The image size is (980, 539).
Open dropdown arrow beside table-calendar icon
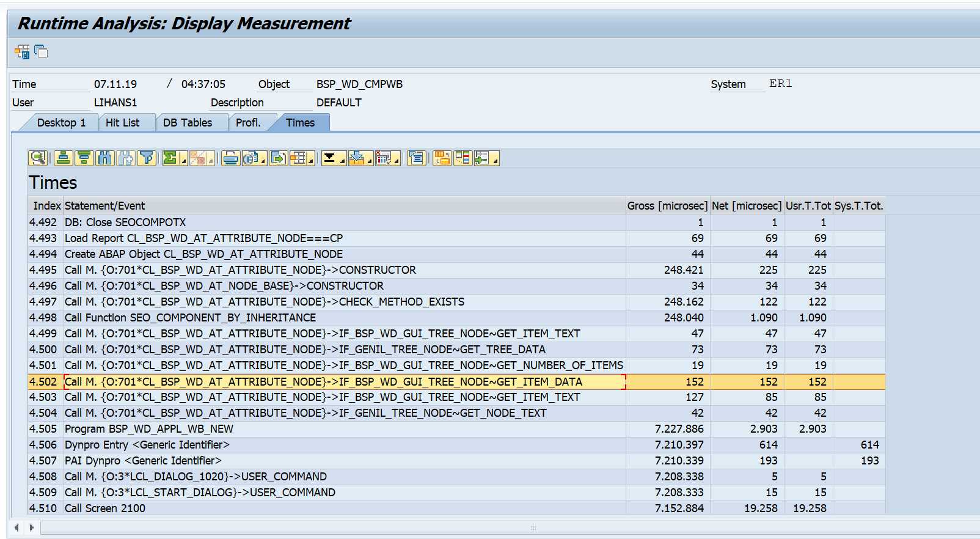coord(397,159)
